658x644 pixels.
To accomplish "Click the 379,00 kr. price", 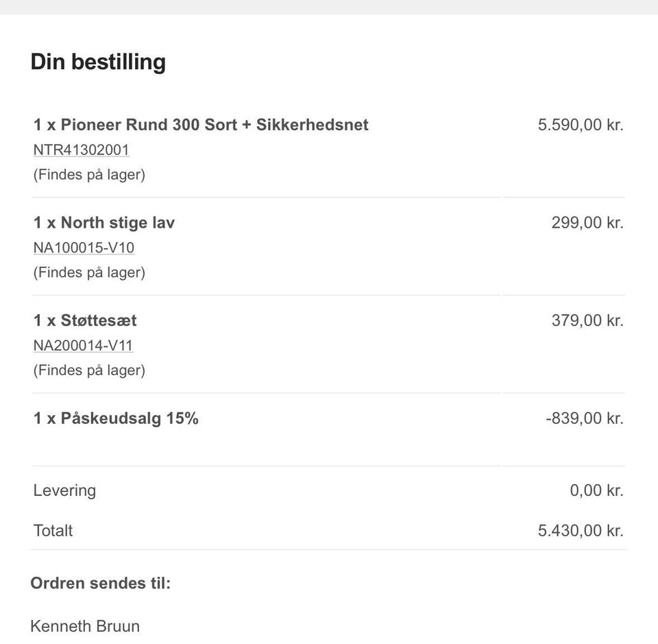I will coord(587,320).
